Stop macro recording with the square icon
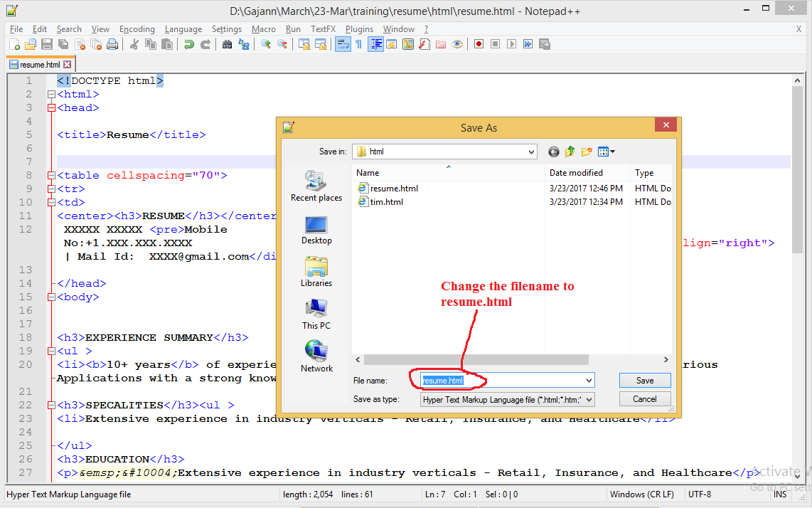The image size is (812, 508). (495, 45)
